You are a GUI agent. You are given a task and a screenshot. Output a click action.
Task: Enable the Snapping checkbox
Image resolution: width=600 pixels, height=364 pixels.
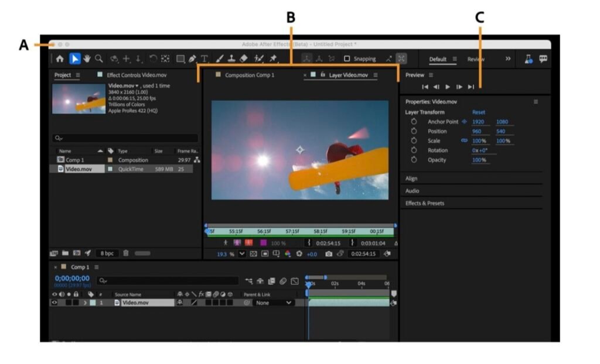click(x=347, y=59)
